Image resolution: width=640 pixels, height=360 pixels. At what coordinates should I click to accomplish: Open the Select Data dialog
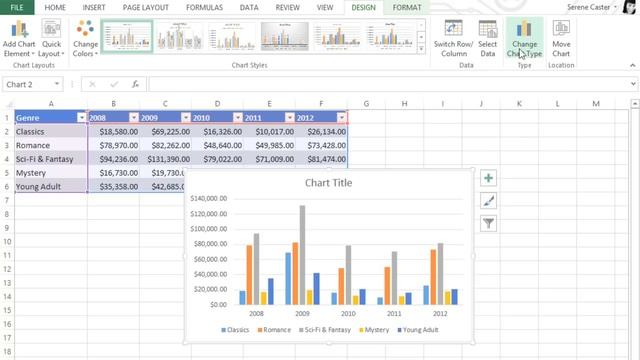(487, 39)
